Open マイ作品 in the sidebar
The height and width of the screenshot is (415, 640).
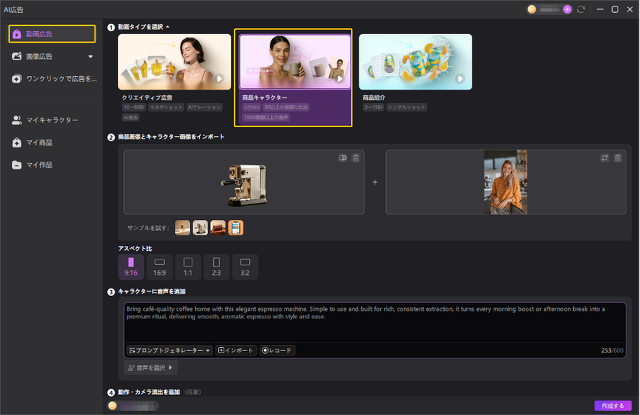[51, 165]
